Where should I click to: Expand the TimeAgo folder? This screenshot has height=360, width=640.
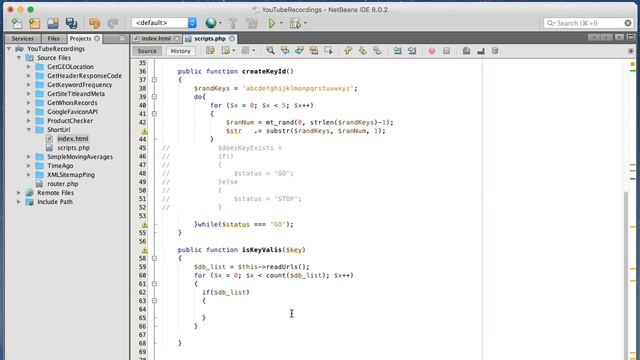29,166
